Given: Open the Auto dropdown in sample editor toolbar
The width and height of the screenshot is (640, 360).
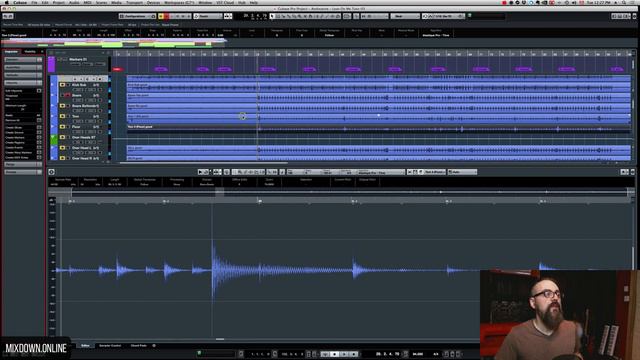Looking at the screenshot, I should [x=462, y=172].
